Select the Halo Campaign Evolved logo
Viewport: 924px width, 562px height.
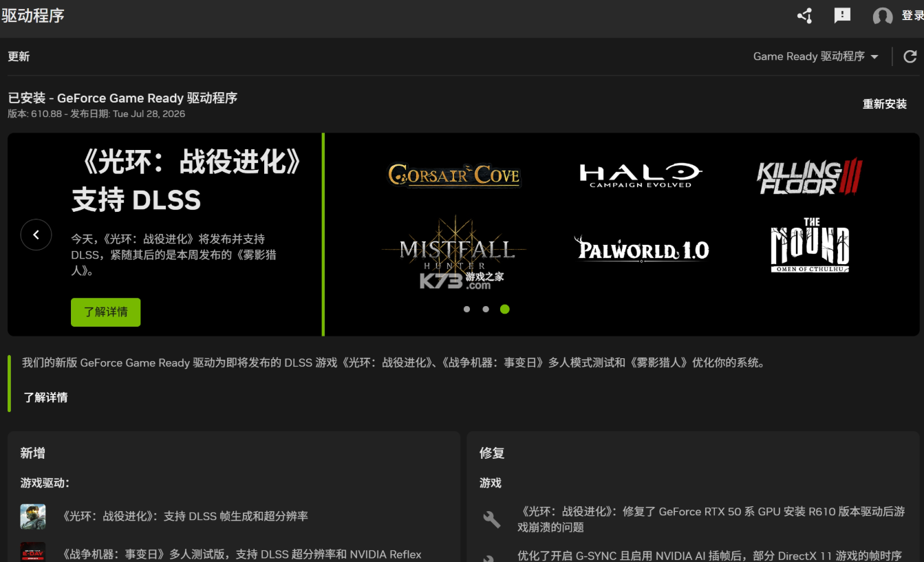pos(640,175)
